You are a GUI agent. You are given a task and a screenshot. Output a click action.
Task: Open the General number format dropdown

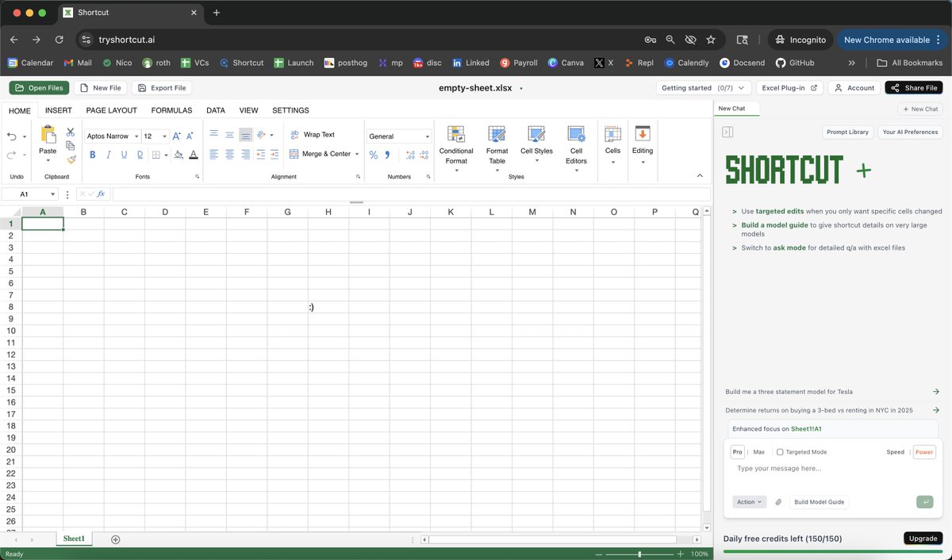point(428,136)
